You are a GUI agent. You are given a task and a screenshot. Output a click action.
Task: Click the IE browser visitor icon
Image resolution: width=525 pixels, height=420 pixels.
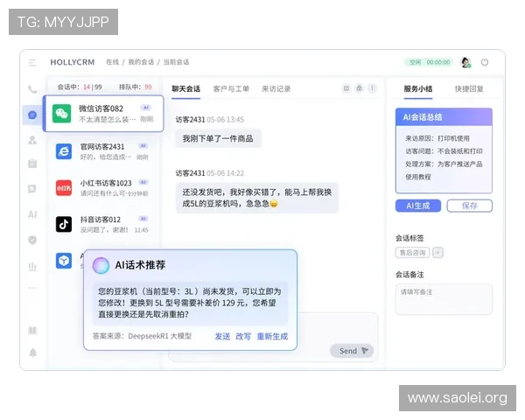[64, 151]
